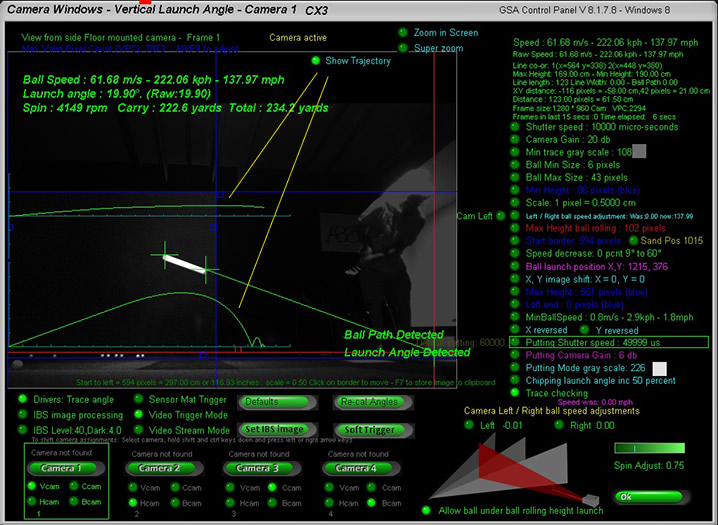Toggle Video Stream Mode LED
The width and height of the screenshot is (718, 525).
pyautogui.click(x=137, y=429)
